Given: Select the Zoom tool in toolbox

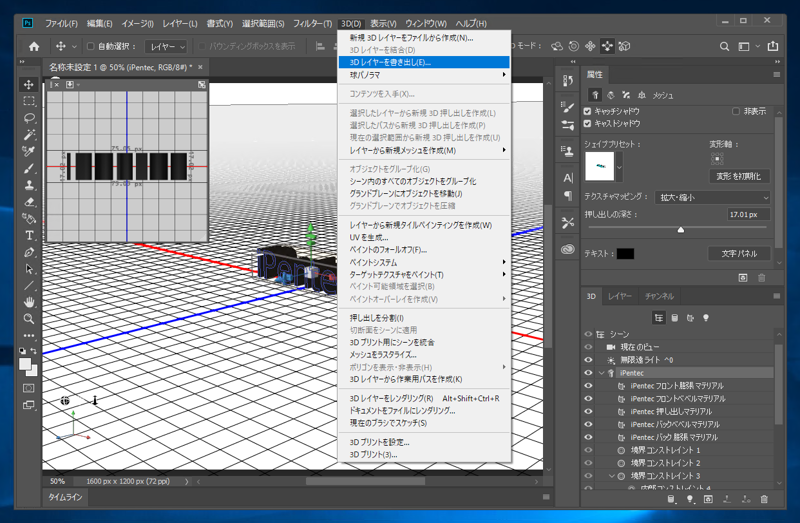Looking at the screenshot, I should point(29,319).
